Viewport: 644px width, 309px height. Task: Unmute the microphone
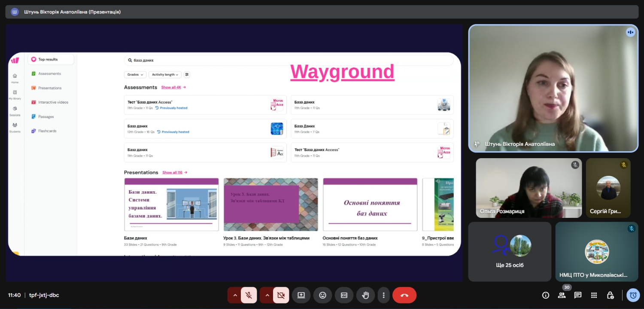[x=249, y=295]
